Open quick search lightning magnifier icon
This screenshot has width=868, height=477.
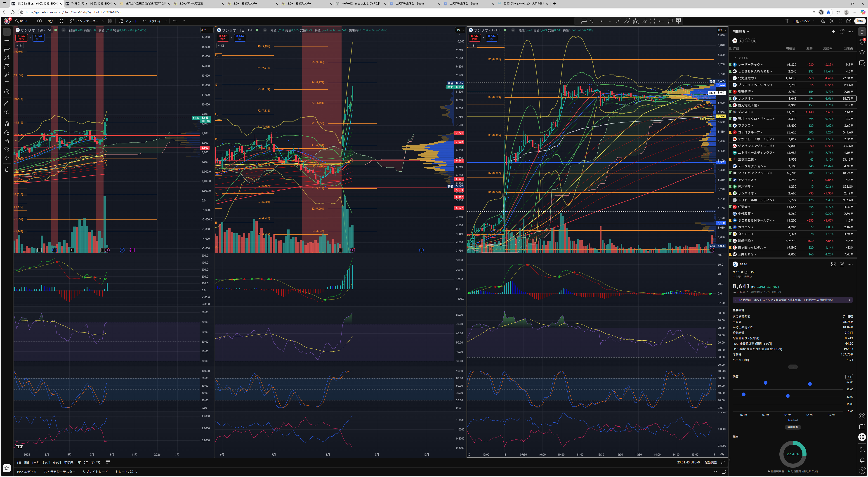coord(823,21)
